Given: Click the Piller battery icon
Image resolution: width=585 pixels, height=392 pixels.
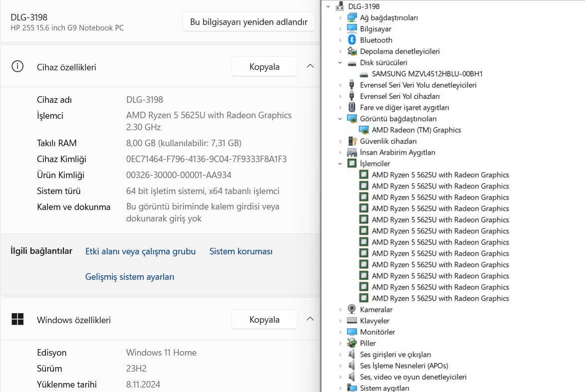Looking at the screenshot, I should point(352,343).
